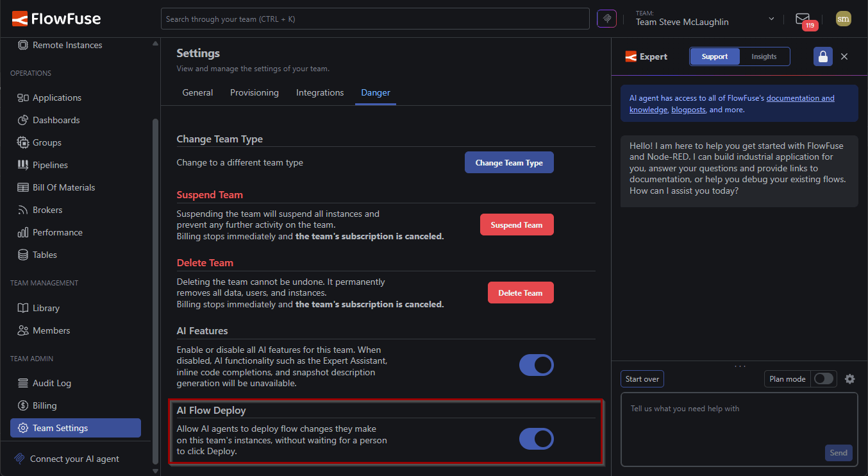Click the Change Team Type button
The image size is (868, 476).
[509, 163]
